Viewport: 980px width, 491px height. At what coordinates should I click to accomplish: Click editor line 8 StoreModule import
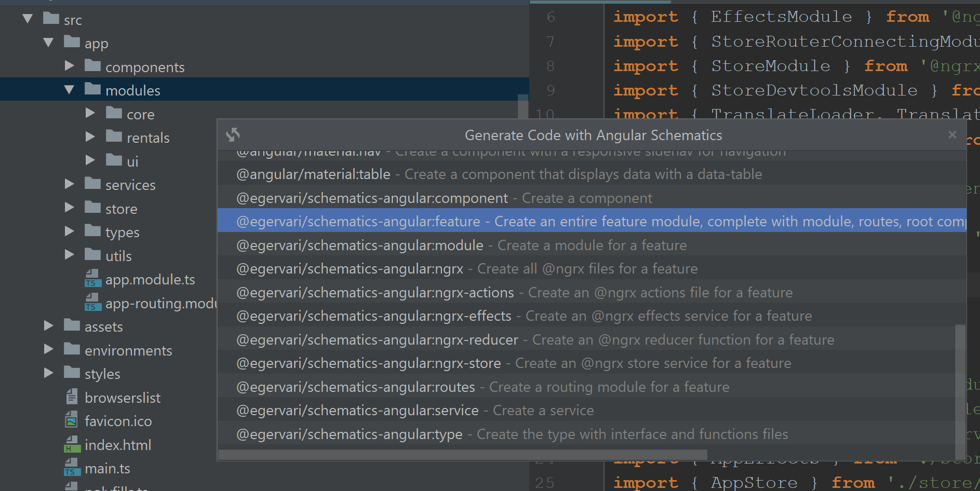797,66
